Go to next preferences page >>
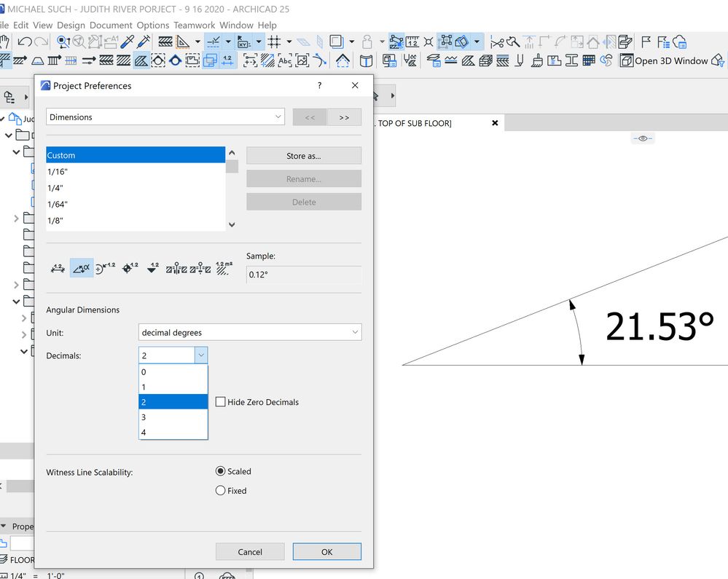The width and height of the screenshot is (728, 579). 344,117
